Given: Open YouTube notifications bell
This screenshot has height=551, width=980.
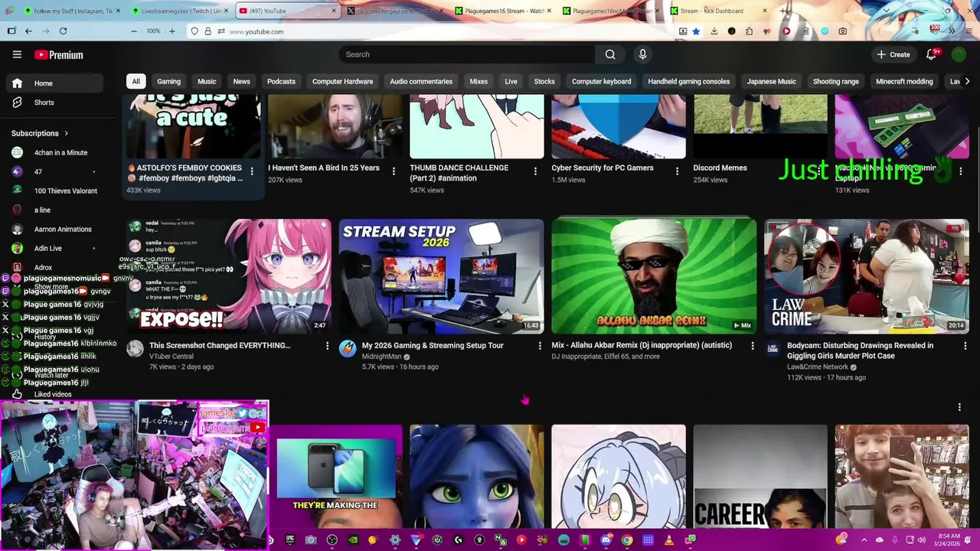Looking at the screenshot, I should [932, 54].
